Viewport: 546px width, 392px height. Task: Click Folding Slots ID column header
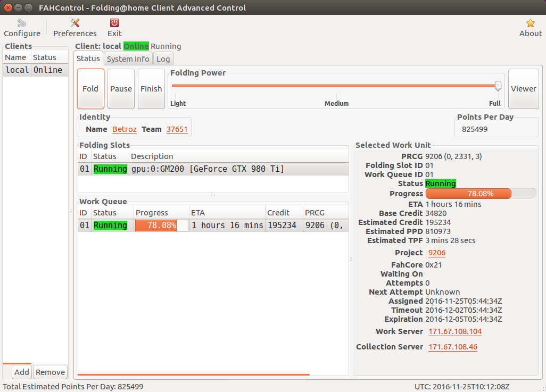tap(84, 156)
